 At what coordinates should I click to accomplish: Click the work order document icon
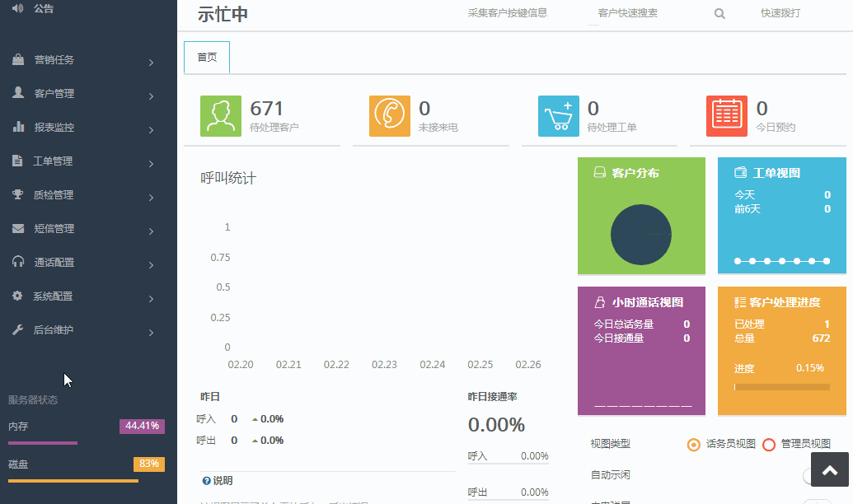click(x=17, y=161)
